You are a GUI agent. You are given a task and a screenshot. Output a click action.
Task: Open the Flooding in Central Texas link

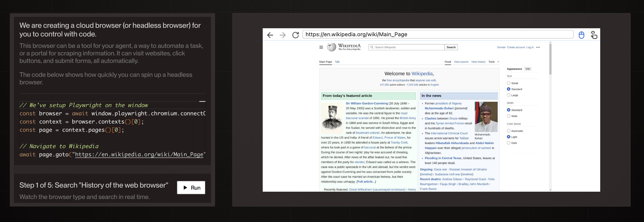(x=443, y=158)
